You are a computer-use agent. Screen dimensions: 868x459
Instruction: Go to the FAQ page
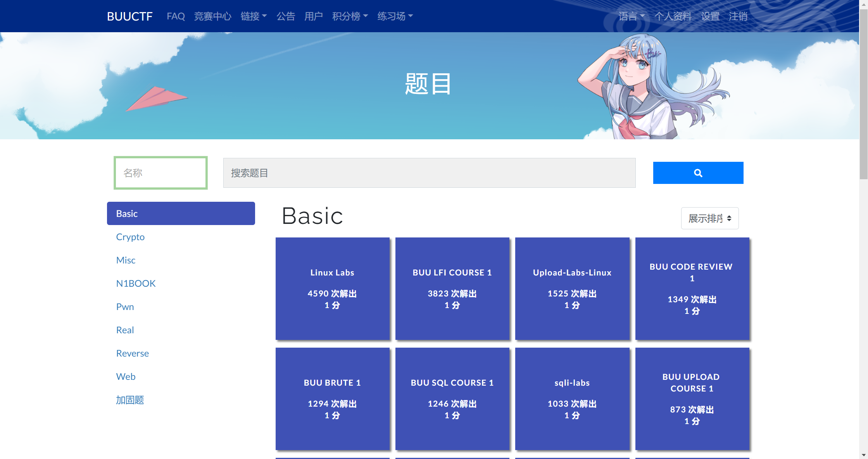click(x=176, y=16)
